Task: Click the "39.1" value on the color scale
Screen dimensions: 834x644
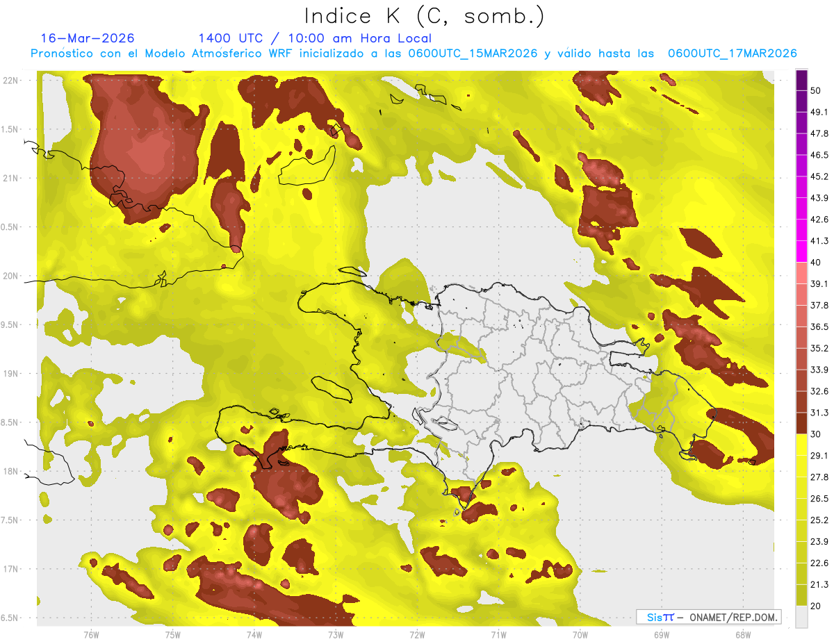Action: coord(819,284)
